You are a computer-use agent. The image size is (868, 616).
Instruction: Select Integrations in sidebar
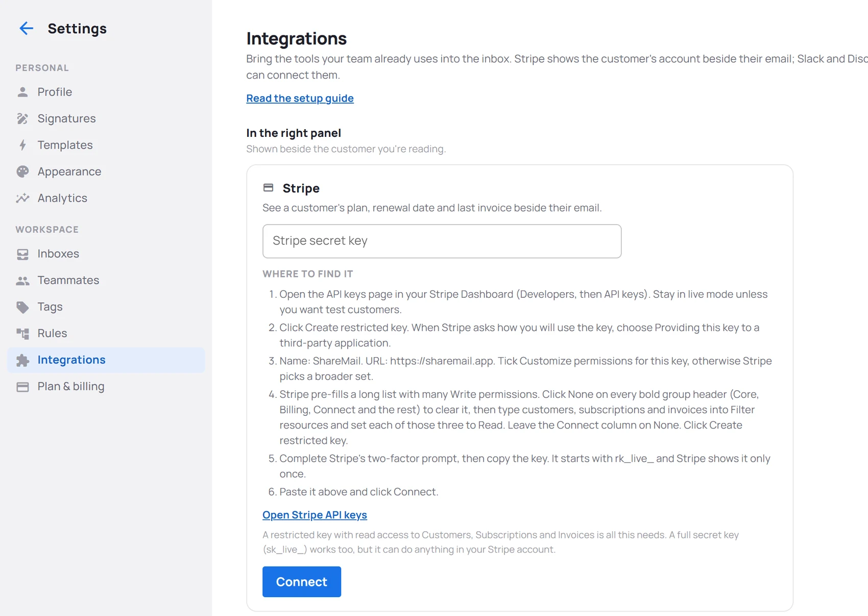click(106, 360)
